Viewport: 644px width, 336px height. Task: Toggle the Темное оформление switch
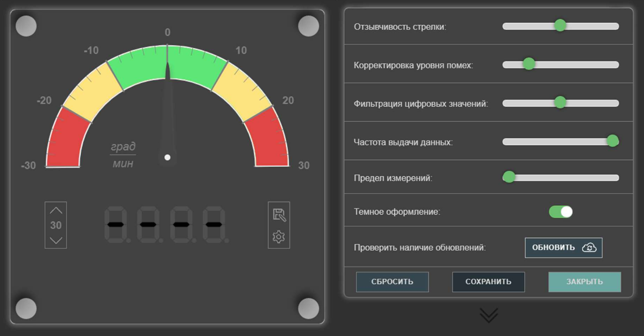click(x=561, y=212)
